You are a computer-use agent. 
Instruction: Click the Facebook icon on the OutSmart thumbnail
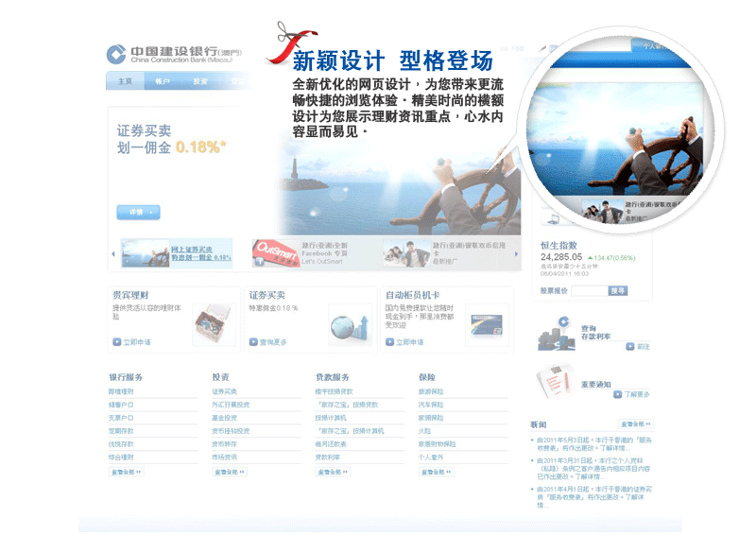pos(259,262)
